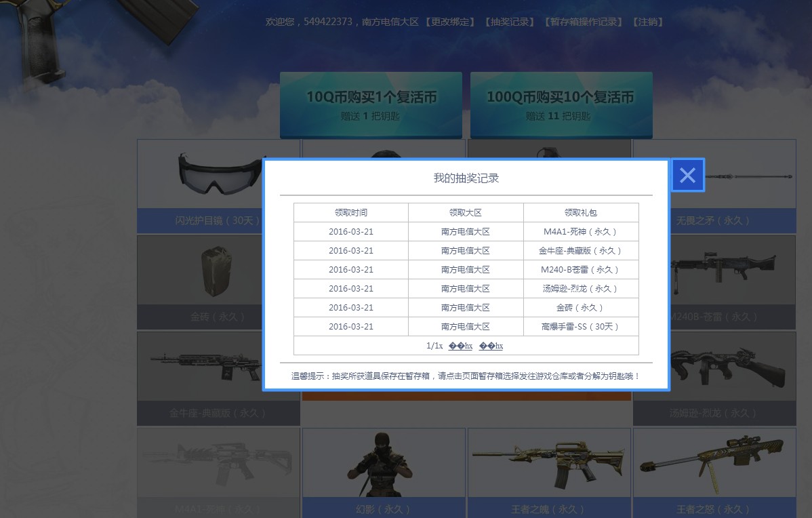Image resolution: width=812 pixels, height=518 pixels.
Task: Select the 金牛座-典藏版 rifle image
Action: coord(207,365)
